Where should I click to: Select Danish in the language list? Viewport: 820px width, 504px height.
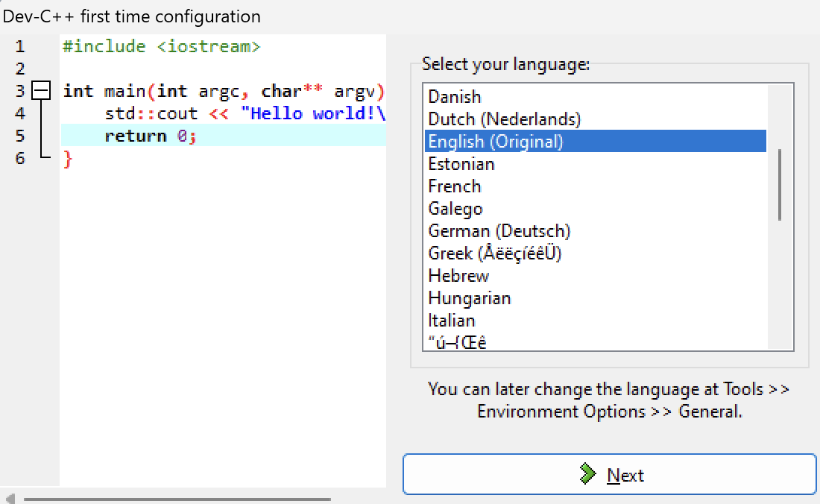[595, 97]
